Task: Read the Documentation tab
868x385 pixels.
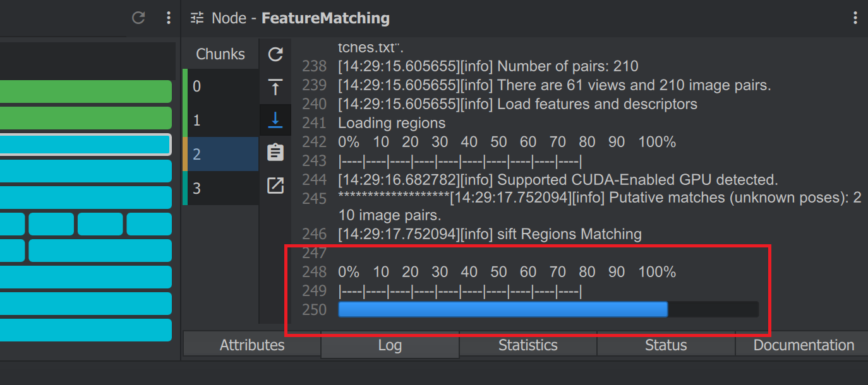Action: [x=802, y=345]
